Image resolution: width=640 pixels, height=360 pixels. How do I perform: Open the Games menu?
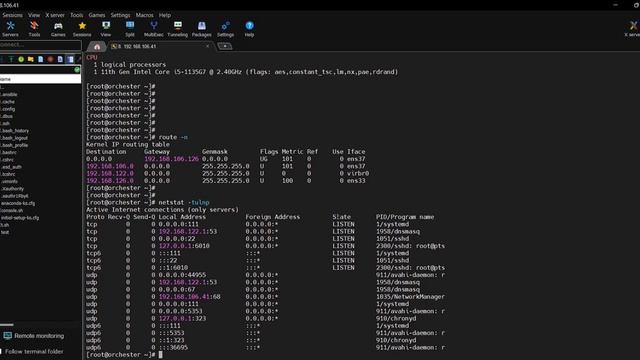click(97, 15)
